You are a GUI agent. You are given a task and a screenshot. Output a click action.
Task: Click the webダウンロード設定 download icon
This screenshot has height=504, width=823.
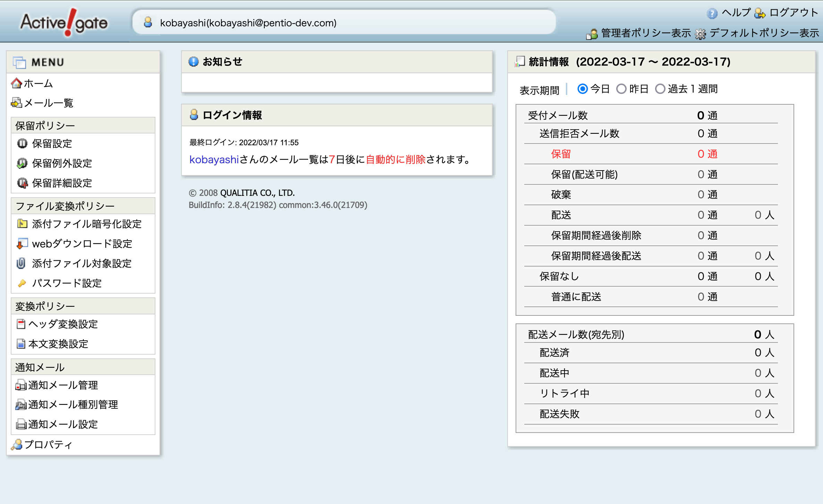tap(22, 243)
